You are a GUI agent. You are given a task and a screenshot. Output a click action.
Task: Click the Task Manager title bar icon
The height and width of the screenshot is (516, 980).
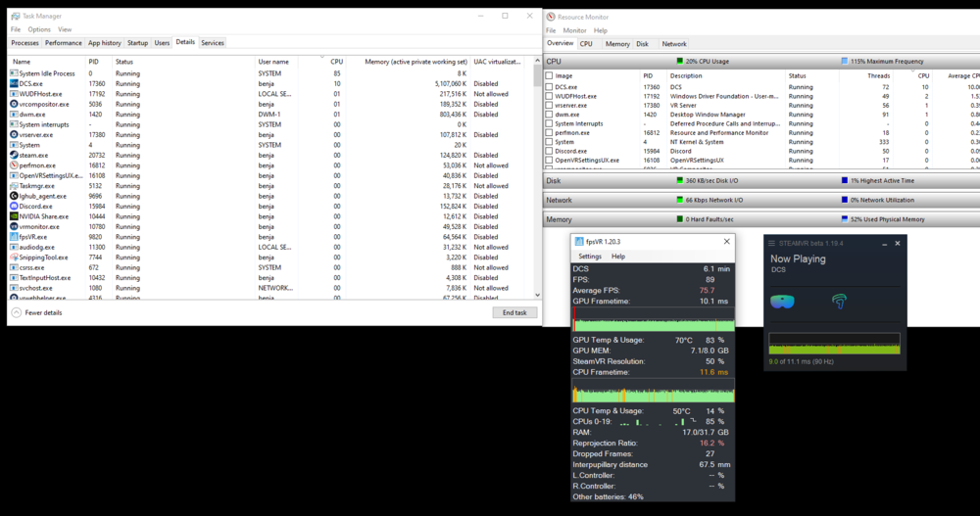pos(15,17)
